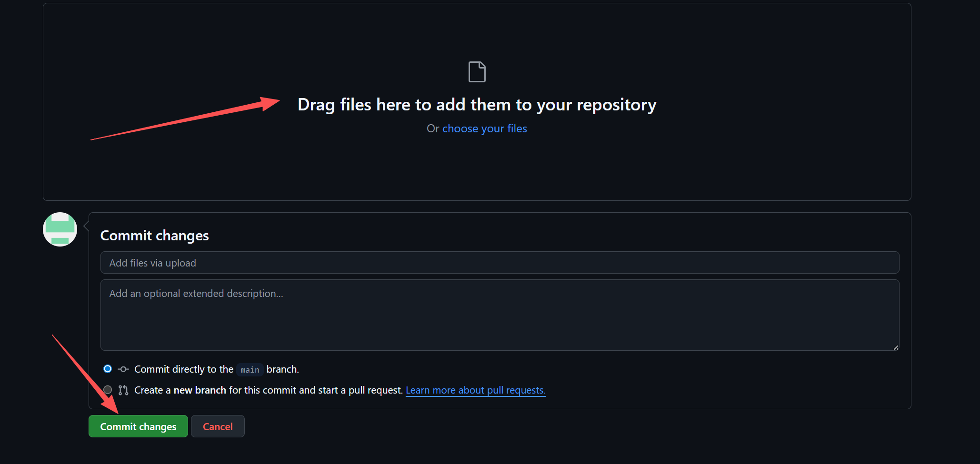Click the file icon in the upload area

[x=477, y=72]
